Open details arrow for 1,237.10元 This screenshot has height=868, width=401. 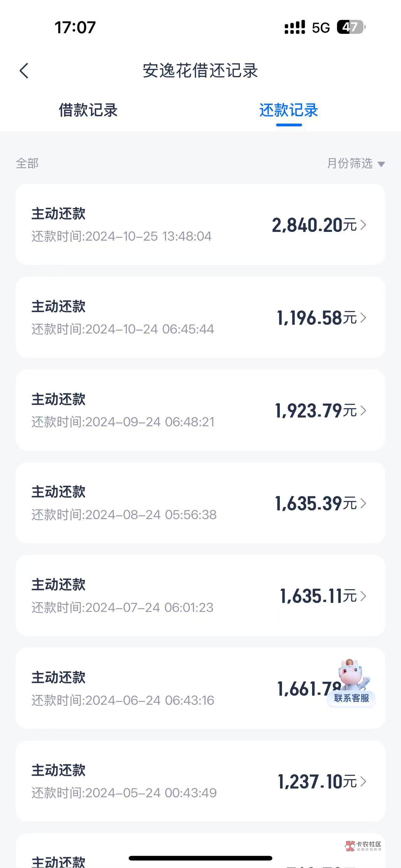pyautogui.click(x=363, y=781)
